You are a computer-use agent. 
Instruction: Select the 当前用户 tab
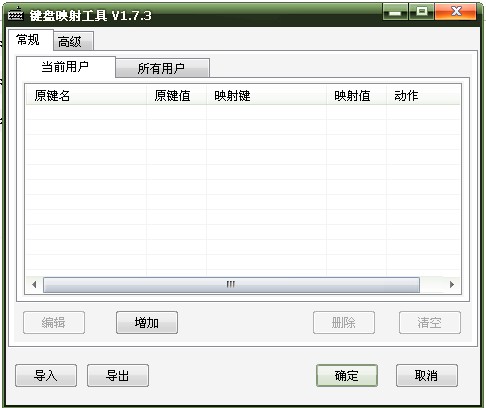66,67
